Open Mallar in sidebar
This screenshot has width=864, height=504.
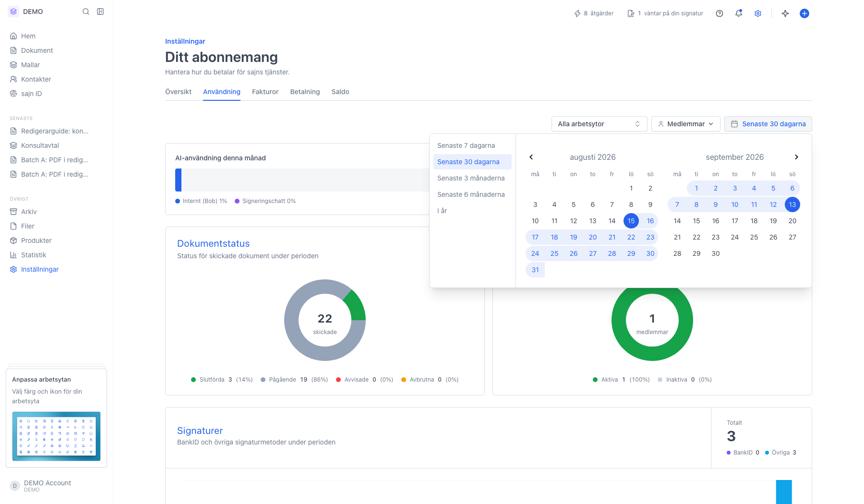pos(57,65)
